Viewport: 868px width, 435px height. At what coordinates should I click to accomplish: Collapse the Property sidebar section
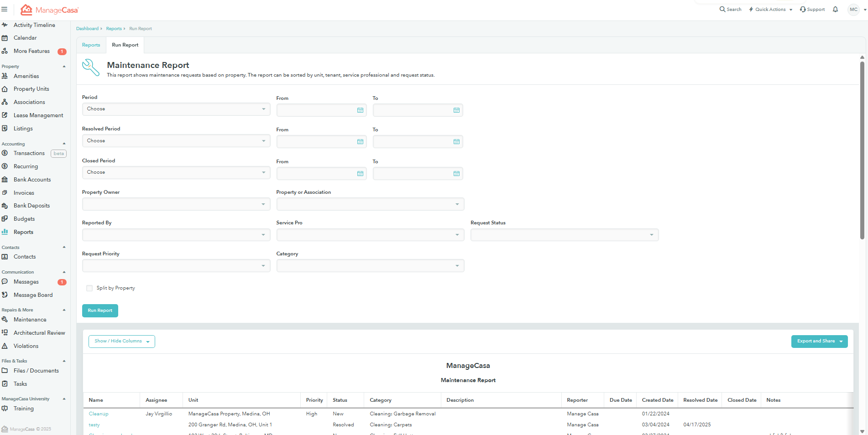click(64, 67)
